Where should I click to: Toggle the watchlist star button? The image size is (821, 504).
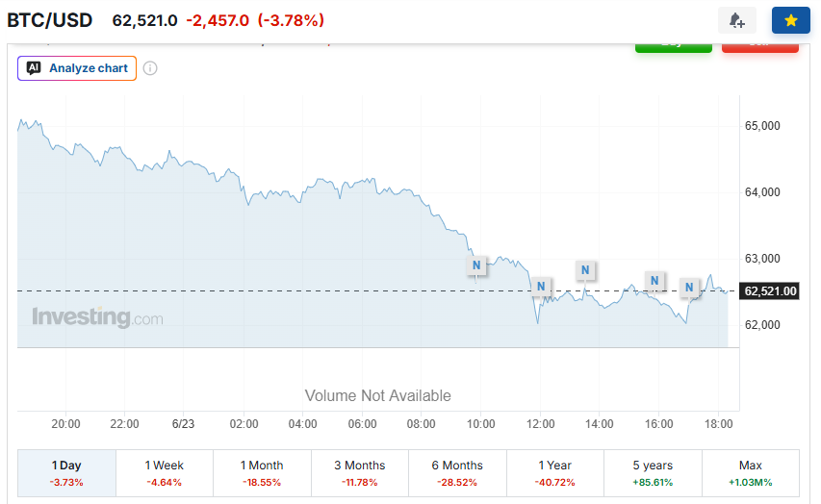coord(790,20)
